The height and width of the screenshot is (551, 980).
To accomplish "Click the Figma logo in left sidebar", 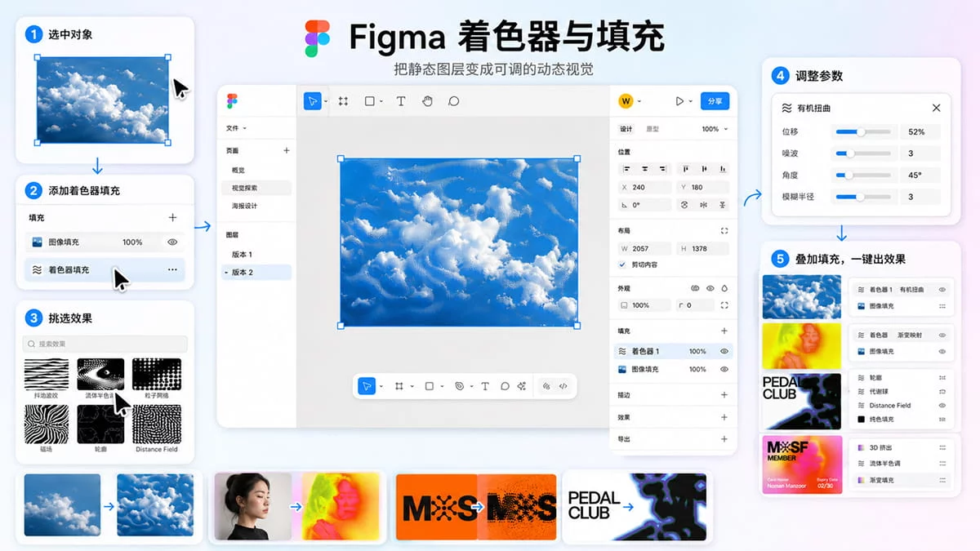I will pos(233,100).
